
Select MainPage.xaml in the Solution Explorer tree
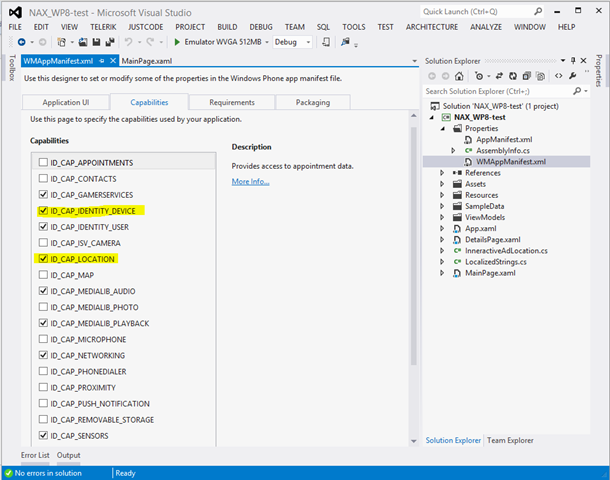pyautogui.click(x=490, y=273)
